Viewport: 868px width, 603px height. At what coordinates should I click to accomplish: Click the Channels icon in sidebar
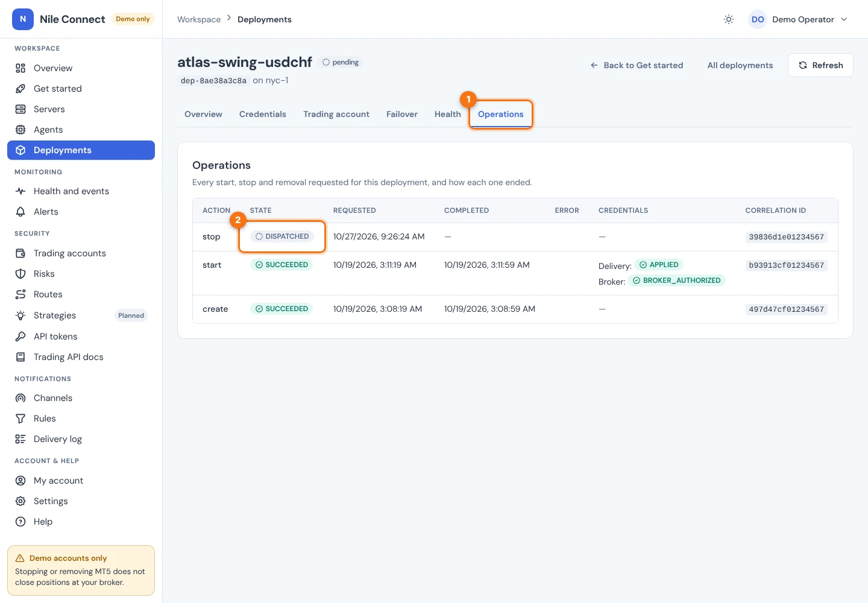20,398
